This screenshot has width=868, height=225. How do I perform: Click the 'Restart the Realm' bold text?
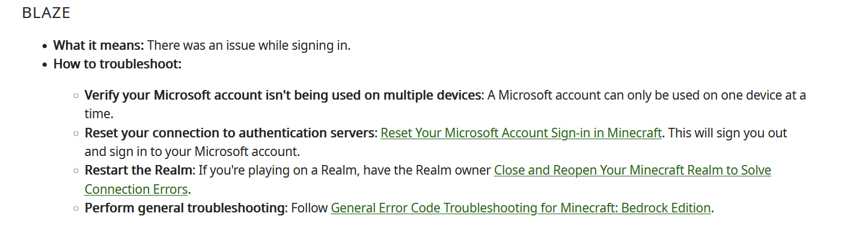(x=139, y=170)
